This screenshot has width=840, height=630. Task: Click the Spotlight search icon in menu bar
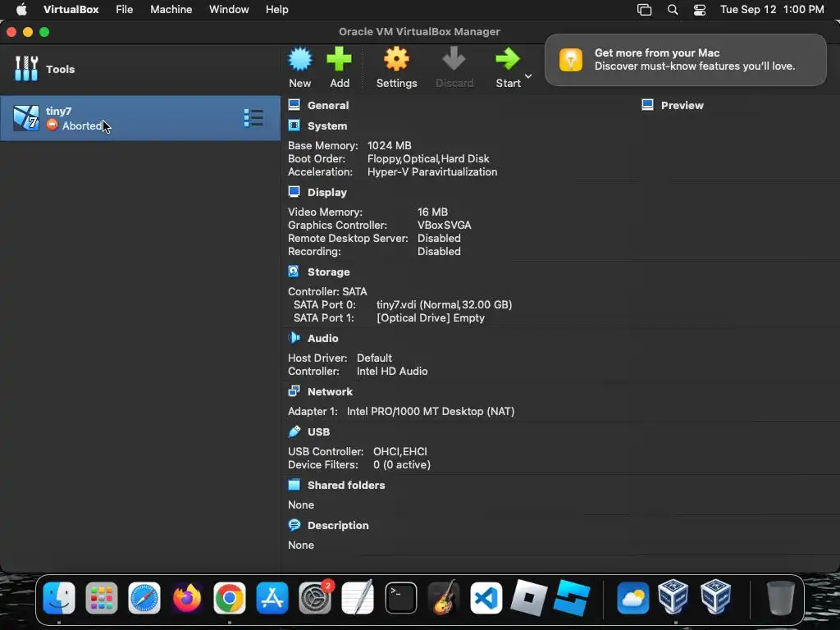[673, 10]
